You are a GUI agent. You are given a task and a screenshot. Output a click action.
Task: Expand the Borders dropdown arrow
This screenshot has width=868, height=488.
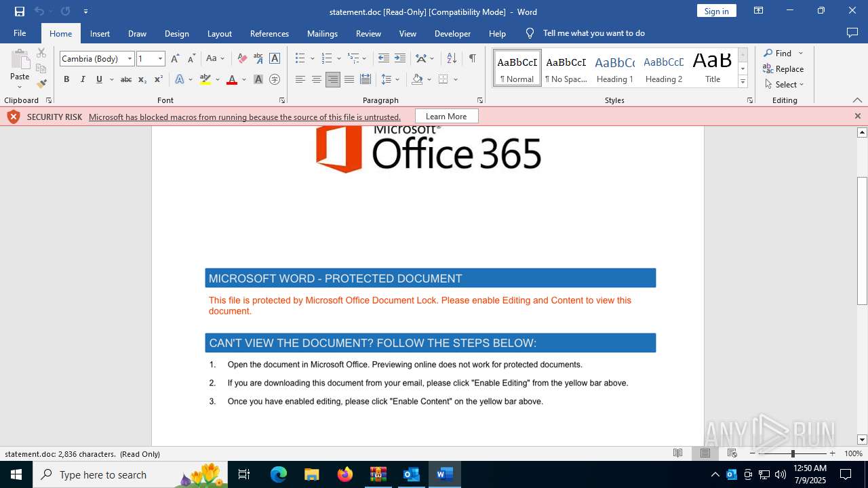point(456,79)
